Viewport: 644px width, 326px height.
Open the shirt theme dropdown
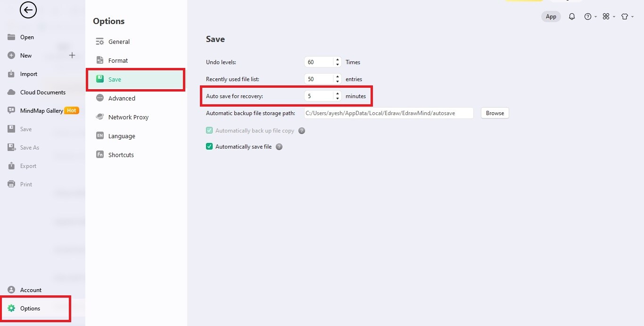pyautogui.click(x=626, y=17)
